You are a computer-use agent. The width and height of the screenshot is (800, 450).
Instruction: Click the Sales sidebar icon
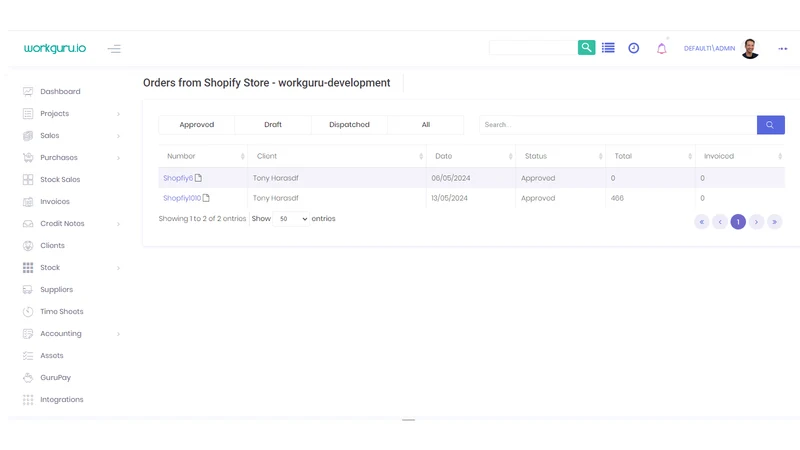pyautogui.click(x=28, y=136)
